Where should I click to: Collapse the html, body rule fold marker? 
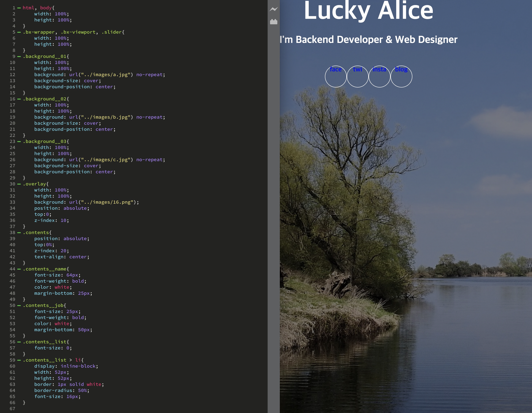coord(19,8)
